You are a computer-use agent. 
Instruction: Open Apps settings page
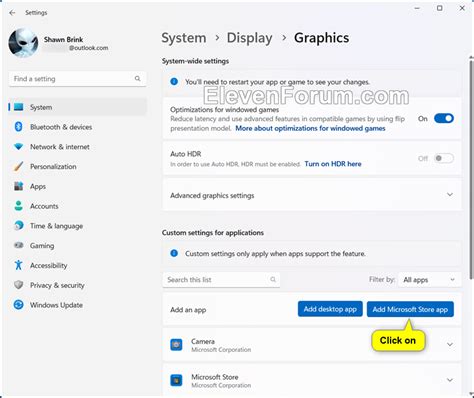pyautogui.click(x=78, y=186)
